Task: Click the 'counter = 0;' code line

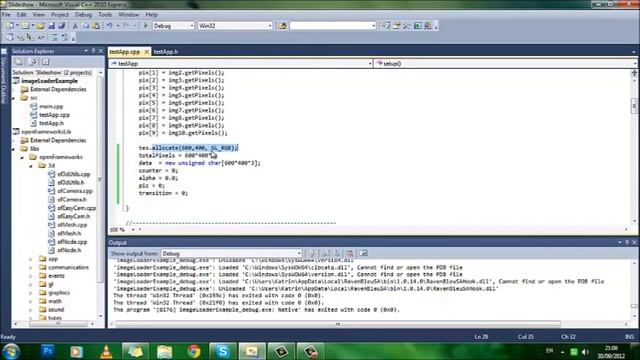Action: [x=158, y=171]
